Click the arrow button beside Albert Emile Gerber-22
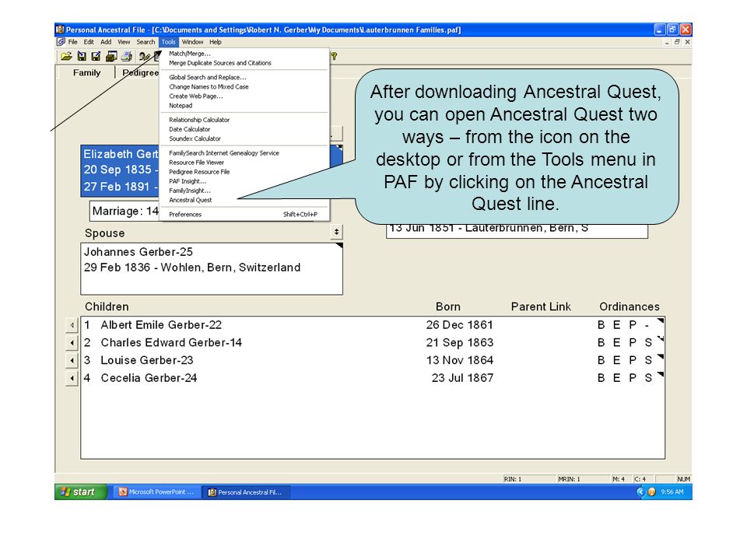Image resolution: width=747 pixels, height=560 pixels. pyautogui.click(x=72, y=325)
